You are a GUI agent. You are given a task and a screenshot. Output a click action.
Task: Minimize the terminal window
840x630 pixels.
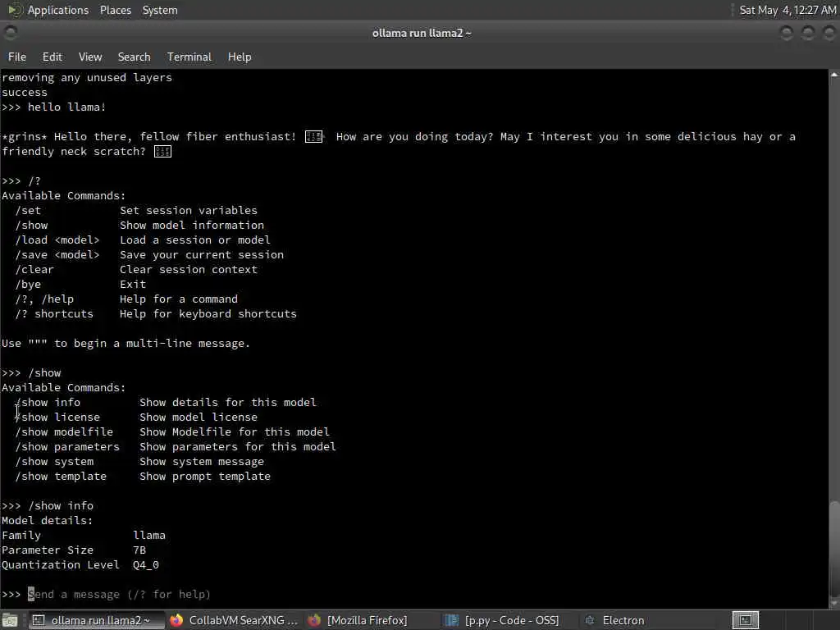tap(786, 33)
